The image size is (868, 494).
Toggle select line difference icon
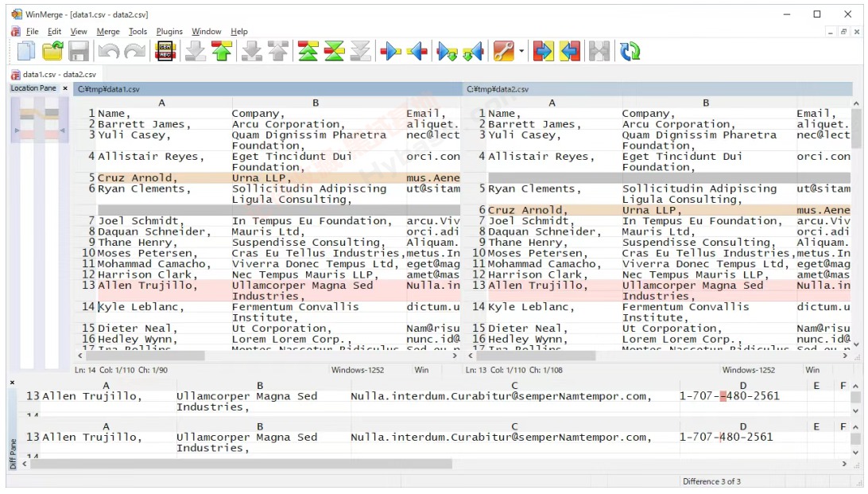(x=165, y=52)
